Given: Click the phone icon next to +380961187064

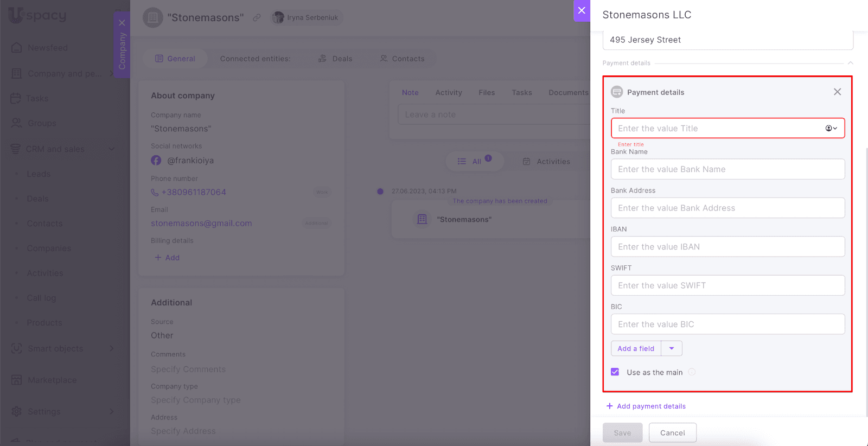Looking at the screenshot, I should 155,192.
